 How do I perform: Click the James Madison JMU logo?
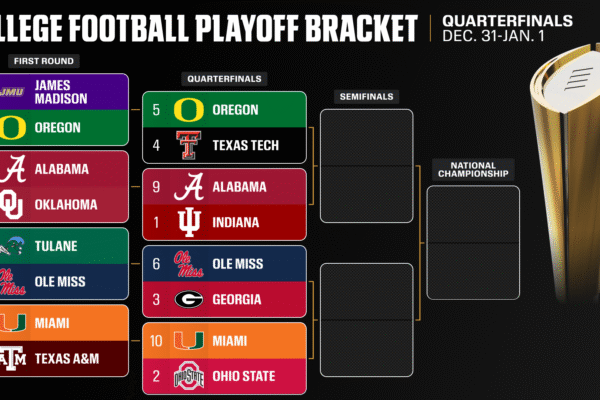[x=14, y=91]
